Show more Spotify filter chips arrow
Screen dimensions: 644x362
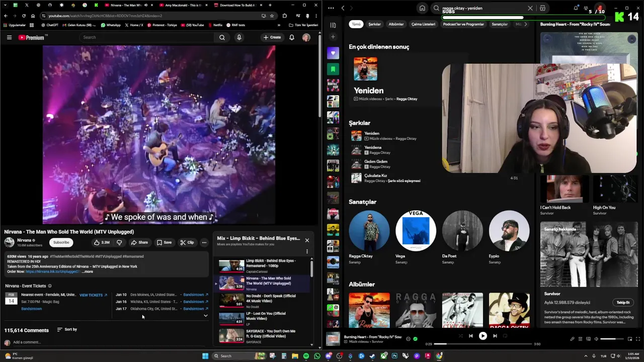(525, 24)
